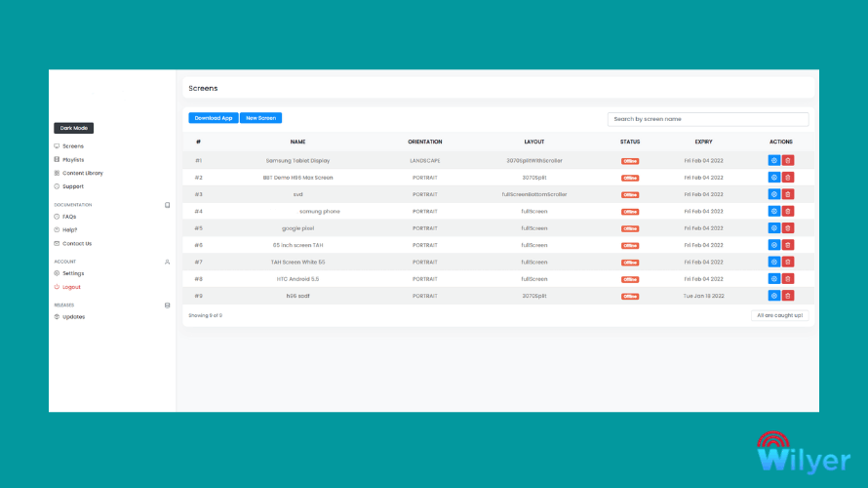Open Playlists in the sidebar

73,159
